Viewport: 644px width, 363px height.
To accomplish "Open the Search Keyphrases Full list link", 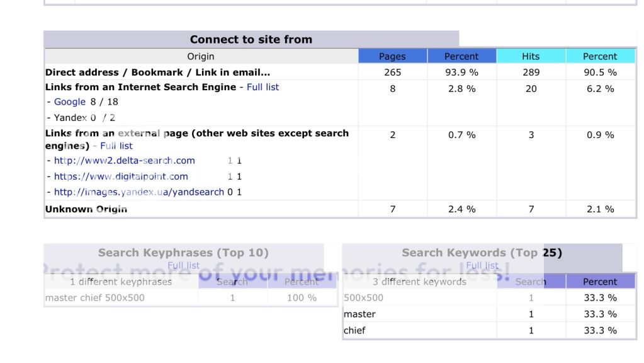I will (x=184, y=265).
